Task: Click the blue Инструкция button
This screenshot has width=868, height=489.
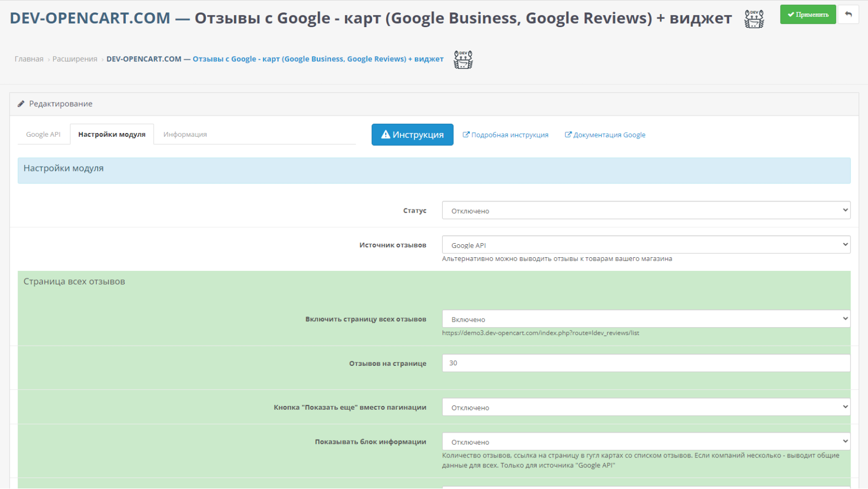Action: 412,135
